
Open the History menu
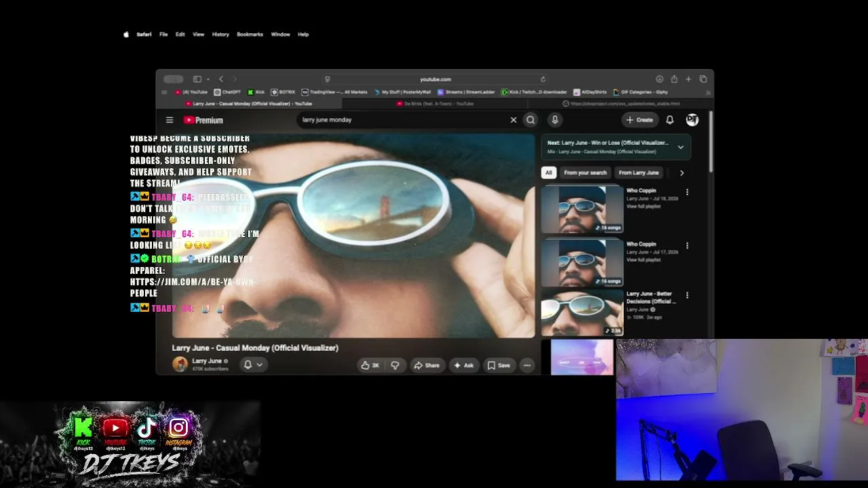(x=220, y=35)
